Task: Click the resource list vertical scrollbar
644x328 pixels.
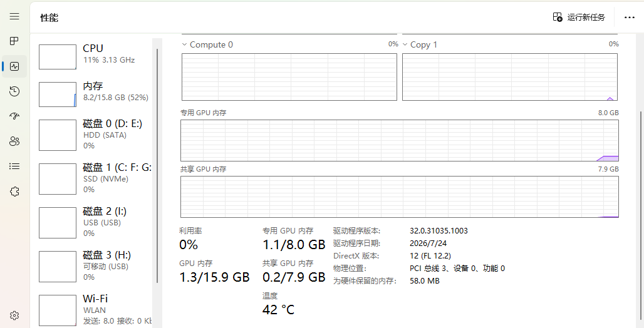Action: click(x=157, y=165)
